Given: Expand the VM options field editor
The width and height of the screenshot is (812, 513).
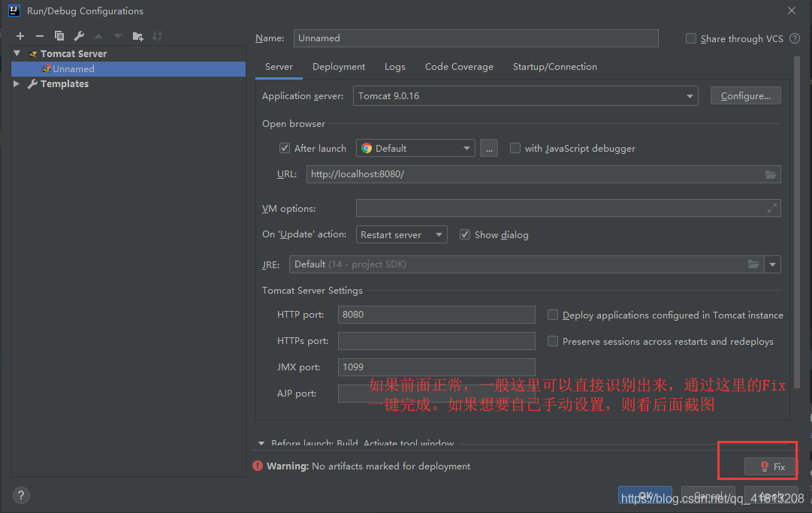Looking at the screenshot, I should click(771, 209).
